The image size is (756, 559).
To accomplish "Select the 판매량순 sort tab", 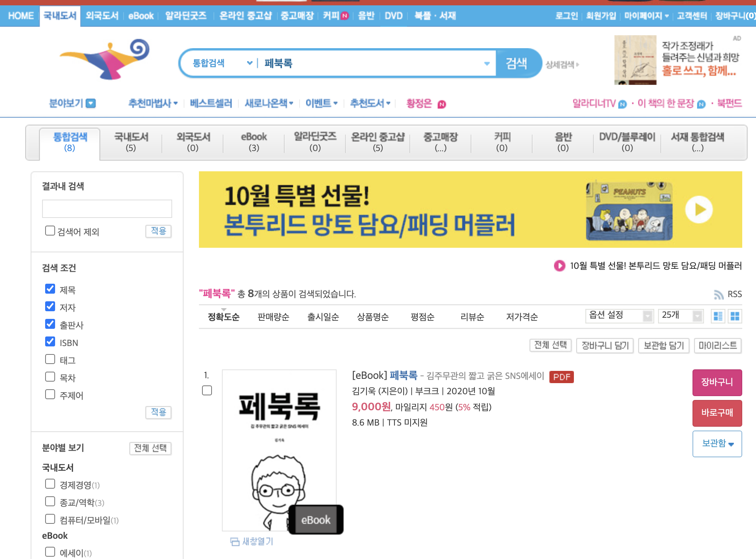I will coord(273,317).
